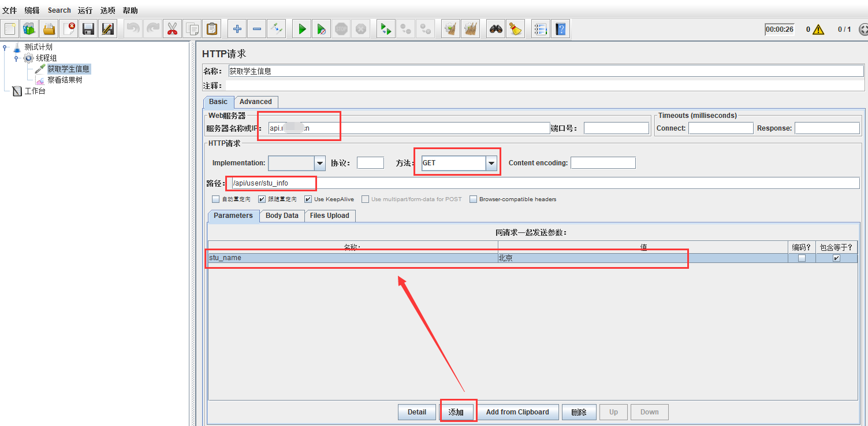Select the 察看结果树 tree item
The height and width of the screenshot is (426, 868).
(65, 79)
